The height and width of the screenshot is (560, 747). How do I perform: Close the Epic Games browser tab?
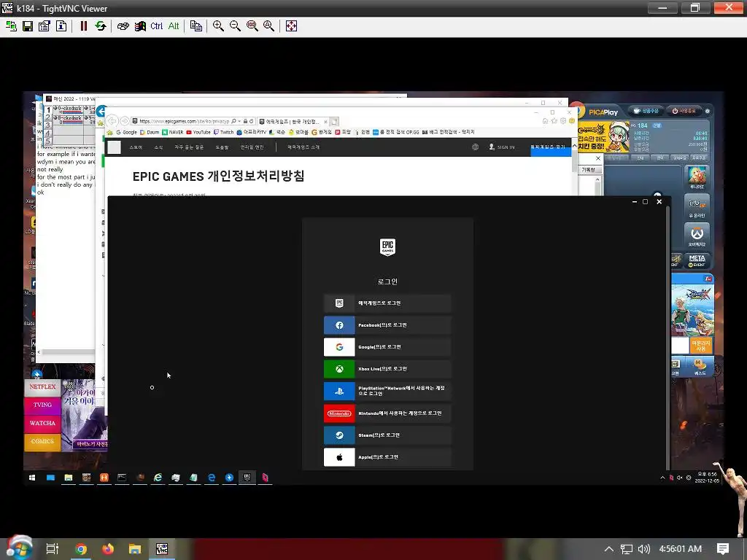tap(325, 122)
